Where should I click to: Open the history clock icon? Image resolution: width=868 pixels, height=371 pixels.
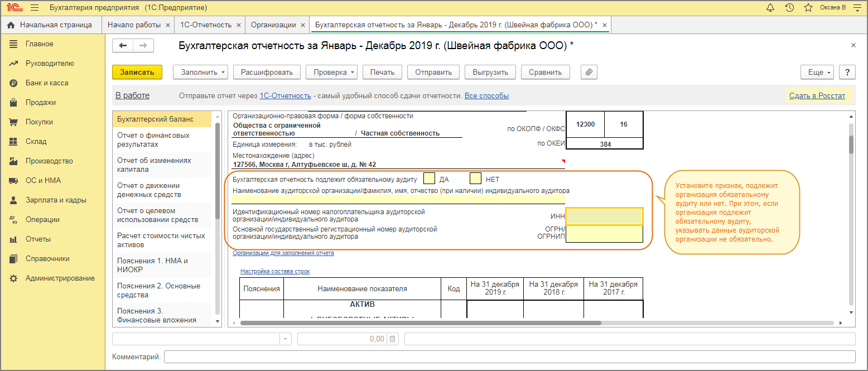pyautogui.click(x=789, y=8)
